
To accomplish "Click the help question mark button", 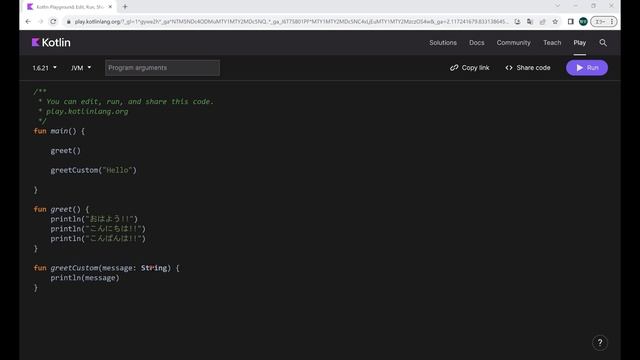I will [600, 342].
